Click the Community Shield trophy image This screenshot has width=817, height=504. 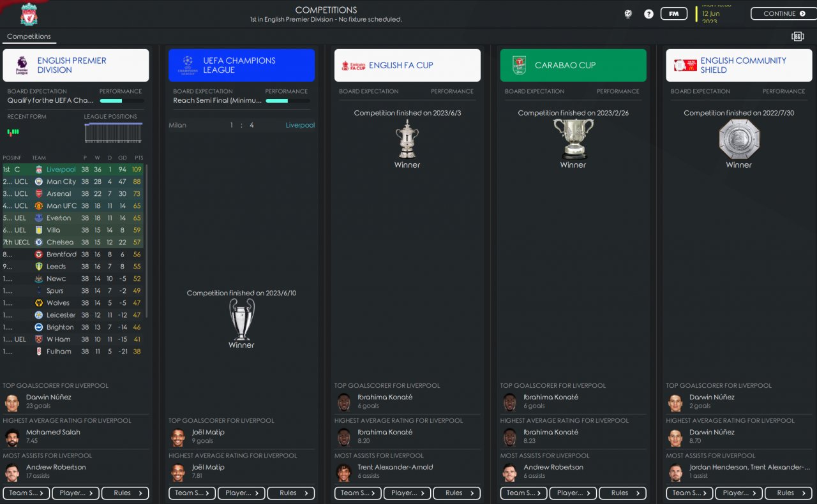click(738, 138)
